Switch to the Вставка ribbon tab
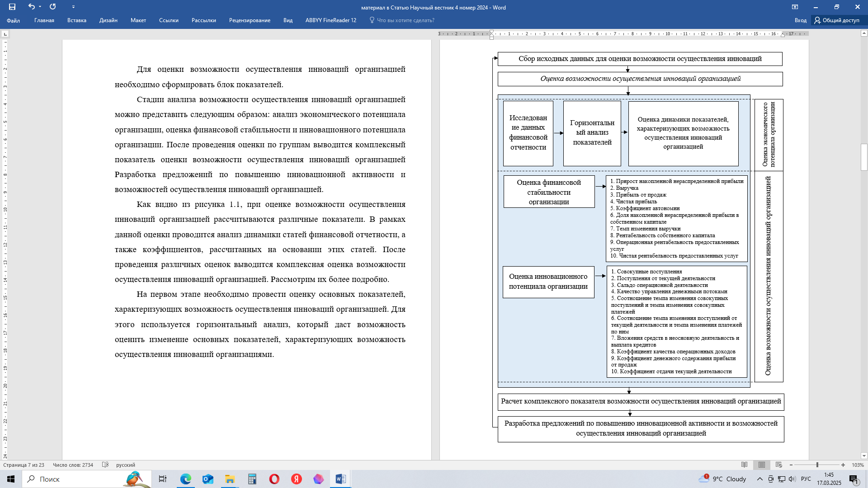 coord(77,20)
